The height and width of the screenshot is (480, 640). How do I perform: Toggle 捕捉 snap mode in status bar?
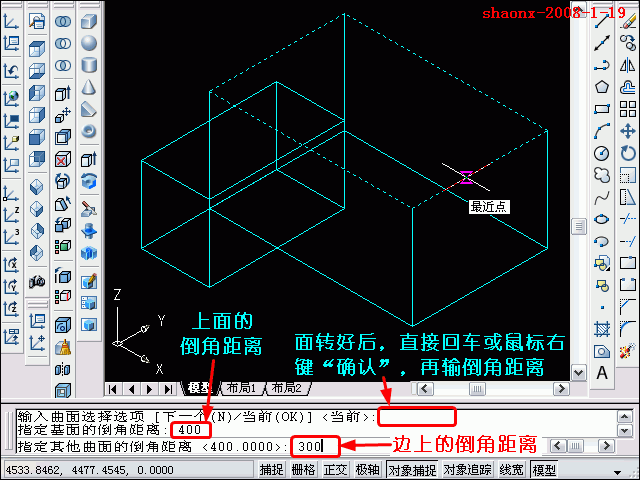click(x=272, y=470)
